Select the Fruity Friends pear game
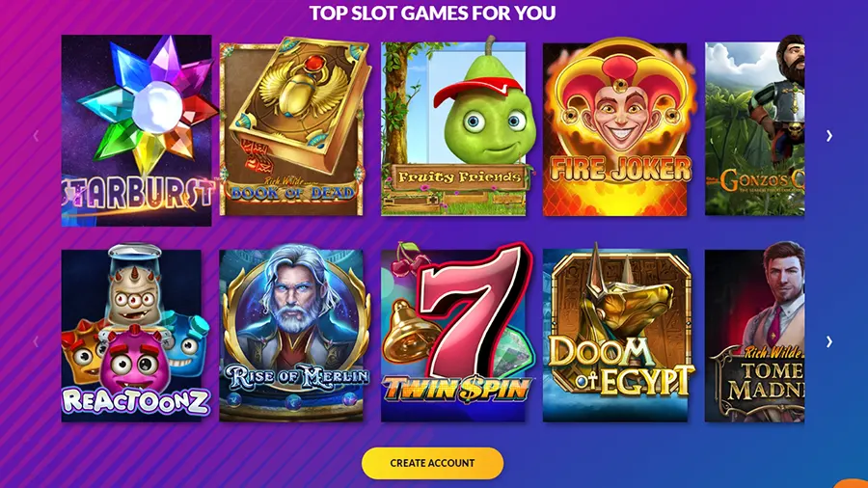Screen dimensions: 868x488 [453, 126]
